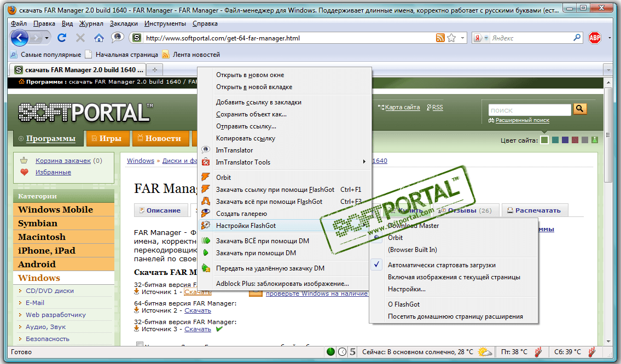This screenshot has height=364, width=621.
Task: Select the teal site color swatch
Action: pos(555,140)
